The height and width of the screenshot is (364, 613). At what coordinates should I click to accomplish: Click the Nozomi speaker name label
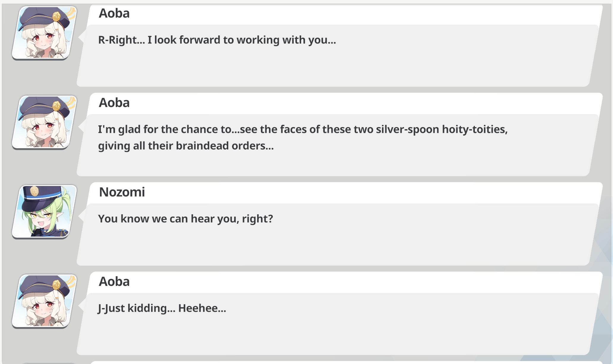pos(122,192)
